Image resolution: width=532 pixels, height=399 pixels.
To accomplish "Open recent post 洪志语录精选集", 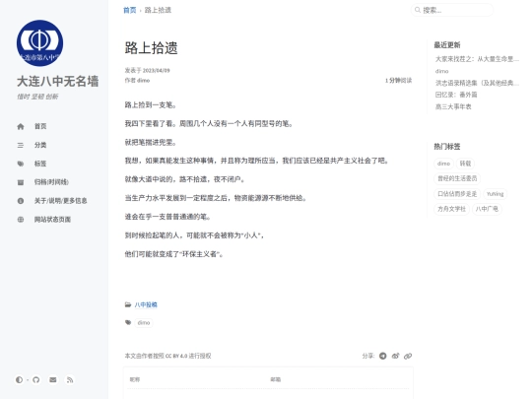I will [477, 83].
